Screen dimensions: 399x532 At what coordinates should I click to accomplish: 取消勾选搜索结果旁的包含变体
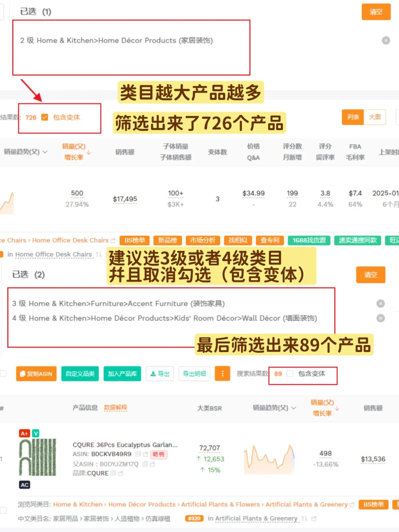click(x=290, y=374)
